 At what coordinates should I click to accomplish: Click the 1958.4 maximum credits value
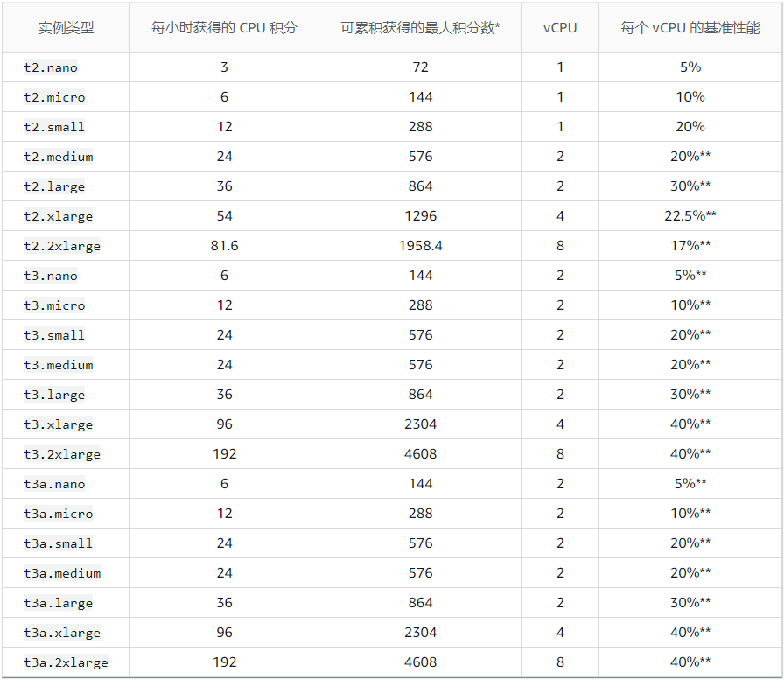(420, 246)
